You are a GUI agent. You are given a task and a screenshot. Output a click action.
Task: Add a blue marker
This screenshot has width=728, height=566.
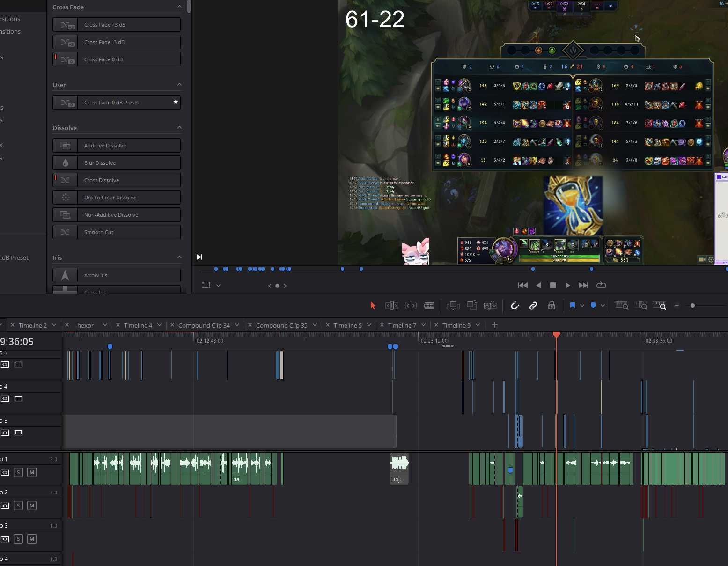tap(593, 305)
